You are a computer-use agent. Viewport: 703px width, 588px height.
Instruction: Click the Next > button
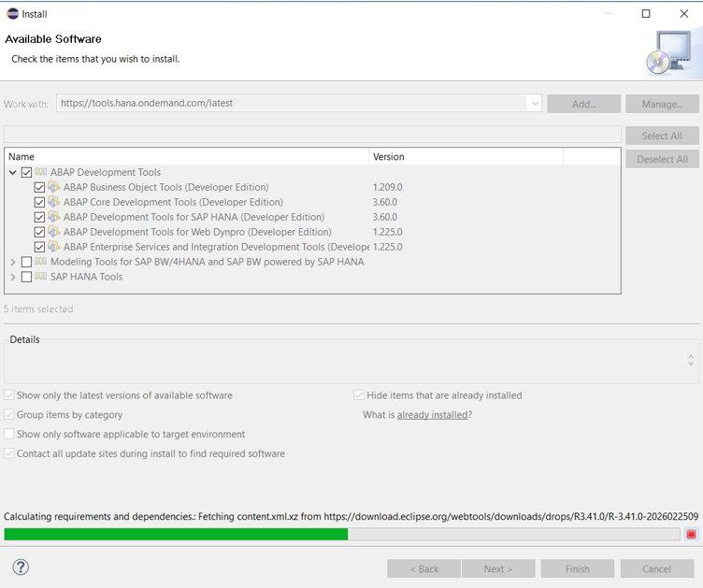[498, 568]
